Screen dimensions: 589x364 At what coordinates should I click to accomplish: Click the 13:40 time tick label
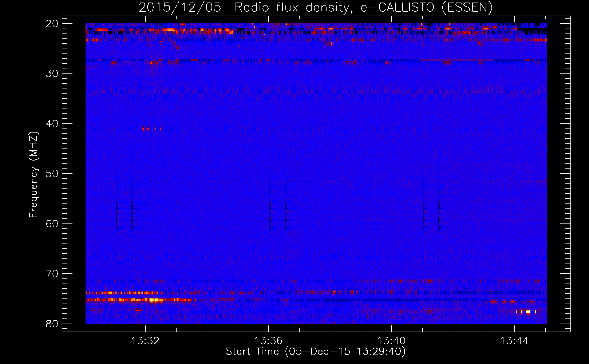[x=391, y=341]
